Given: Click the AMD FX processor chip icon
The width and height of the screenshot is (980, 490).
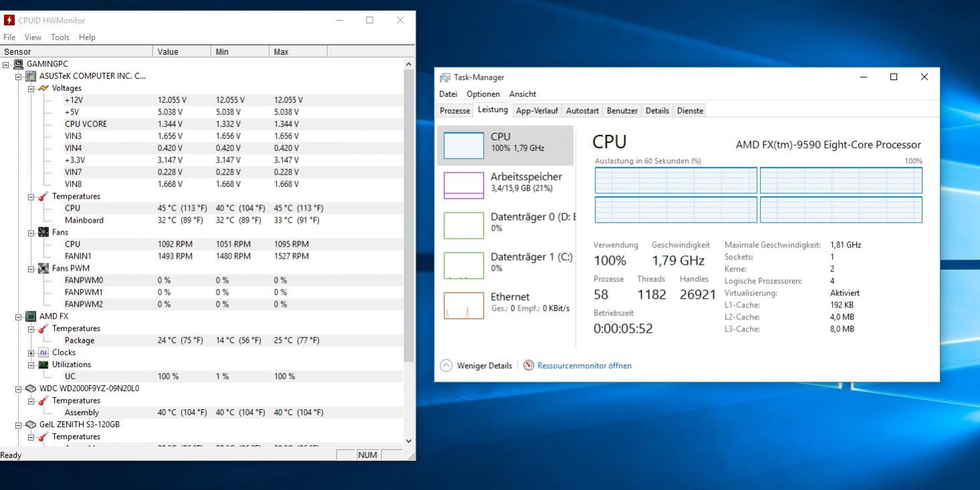Looking at the screenshot, I should [31, 317].
